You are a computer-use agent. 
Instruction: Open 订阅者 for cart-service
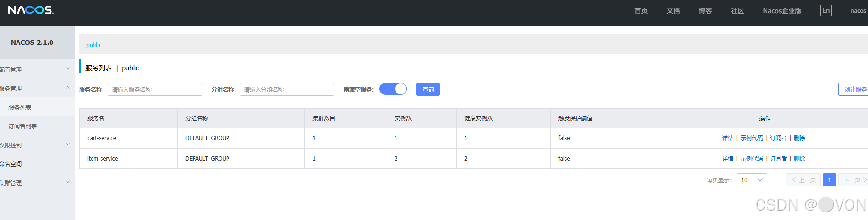coord(778,138)
